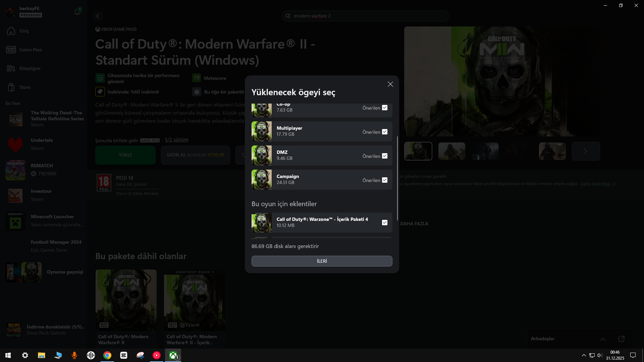Open Kitaplığım library in the sidebar

click(44, 68)
